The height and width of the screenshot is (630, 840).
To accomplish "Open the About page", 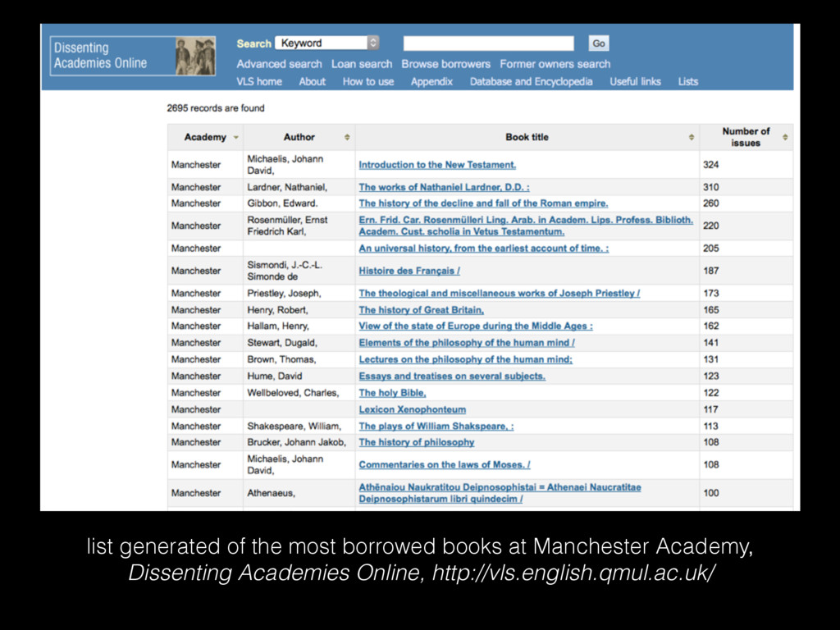I will (313, 81).
